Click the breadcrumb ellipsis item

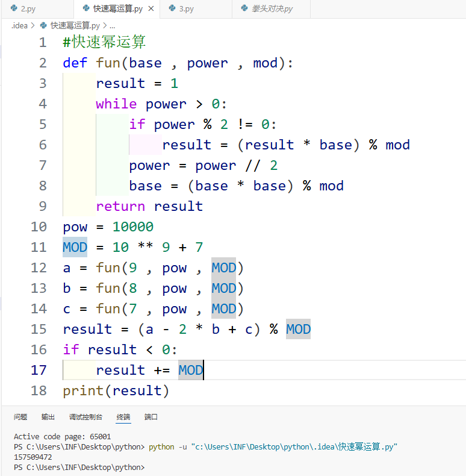pos(112,26)
